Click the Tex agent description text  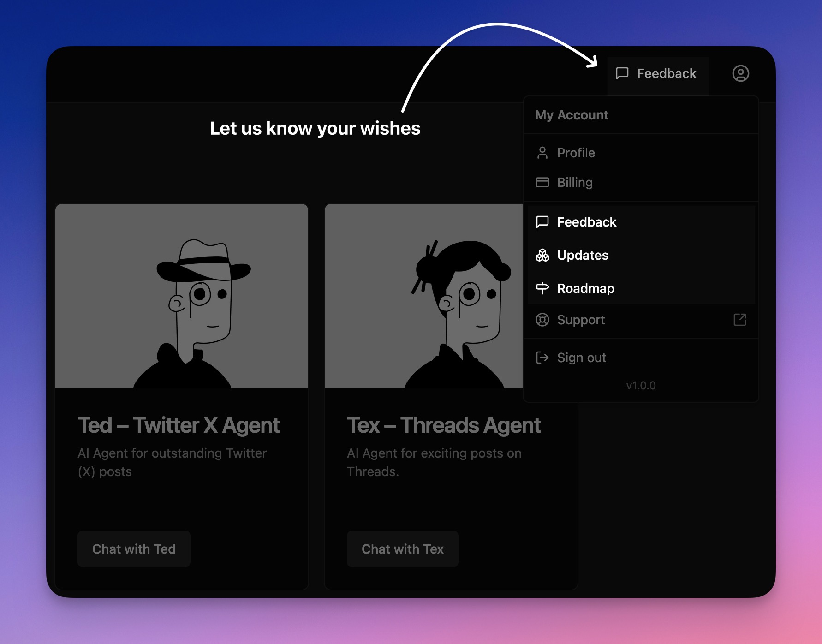click(x=434, y=462)
